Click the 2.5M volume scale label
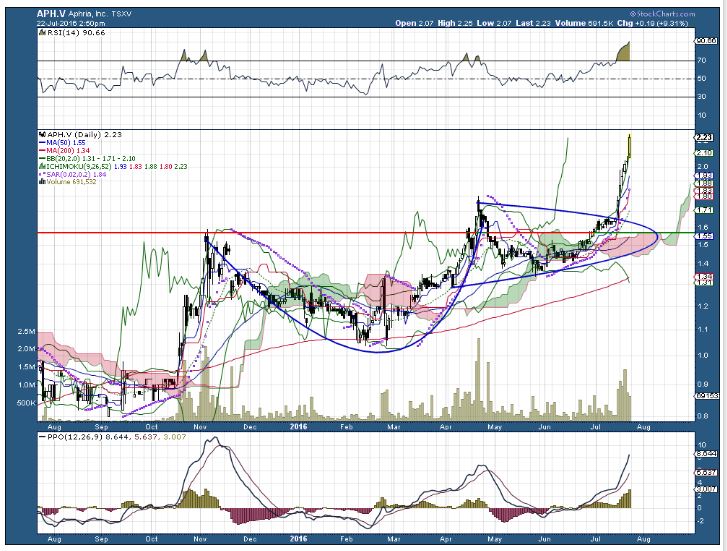 [26, 332]
